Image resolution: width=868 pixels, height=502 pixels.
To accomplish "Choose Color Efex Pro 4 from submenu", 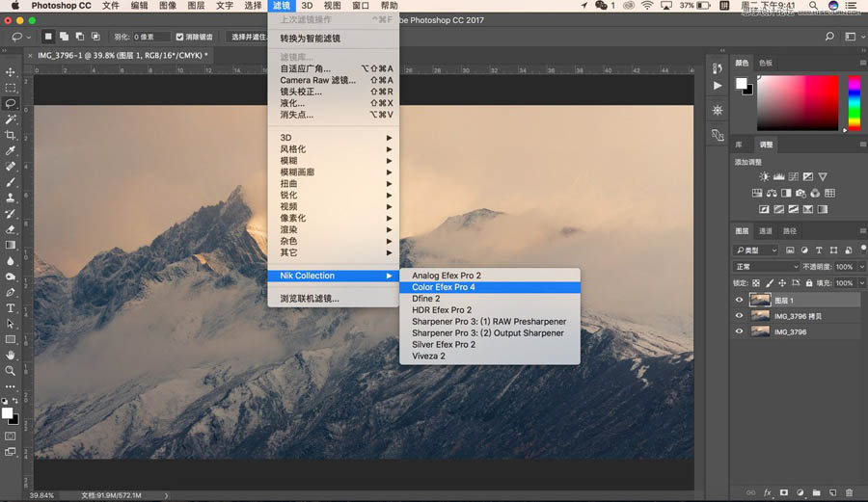I will [x=489, y=287].
